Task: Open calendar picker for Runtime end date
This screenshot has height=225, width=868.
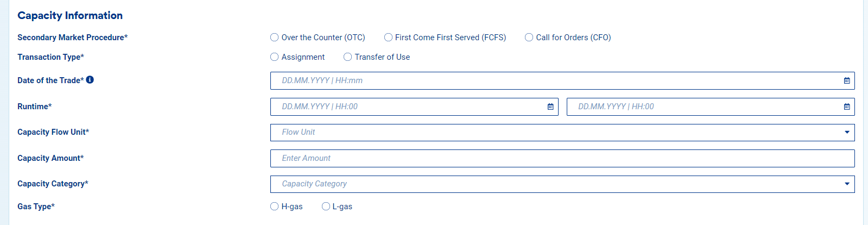Action: pos(847,107)
